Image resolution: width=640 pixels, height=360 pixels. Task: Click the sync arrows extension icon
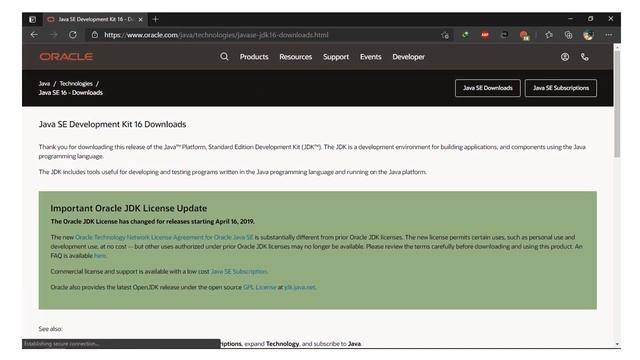click(x=504, y=35)
